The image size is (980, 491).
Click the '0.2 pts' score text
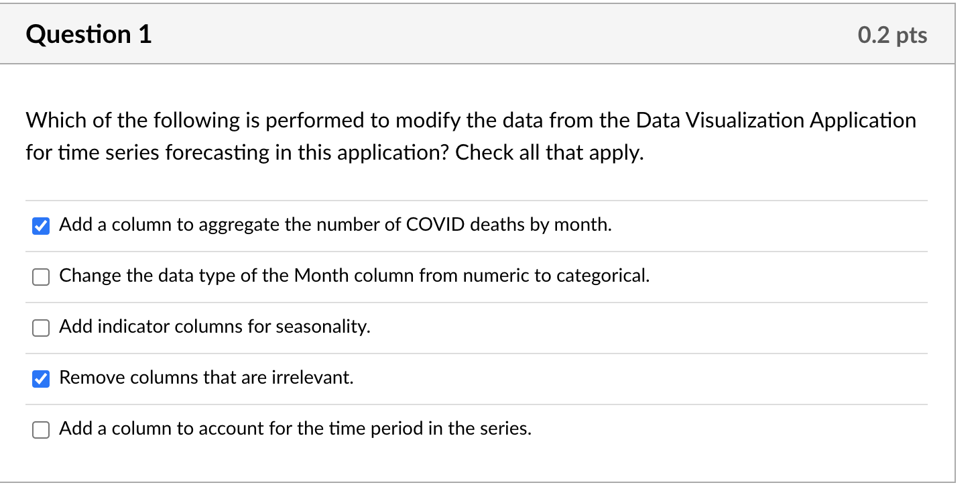click(x=892, y=35)
